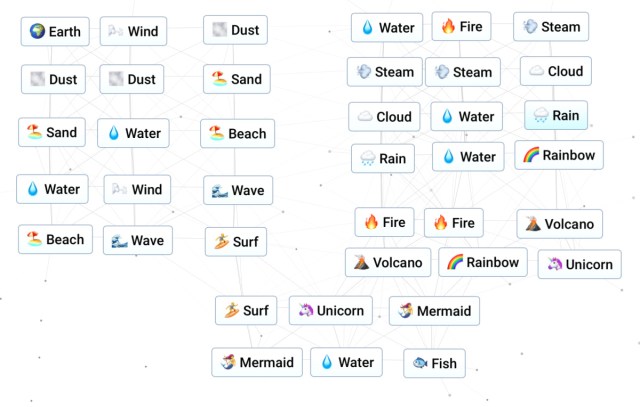Image resolution: width=640 pixels, height=407 pixels.
Task: Choose the Steam tile right of Fire
Action: tap(551, 27)
